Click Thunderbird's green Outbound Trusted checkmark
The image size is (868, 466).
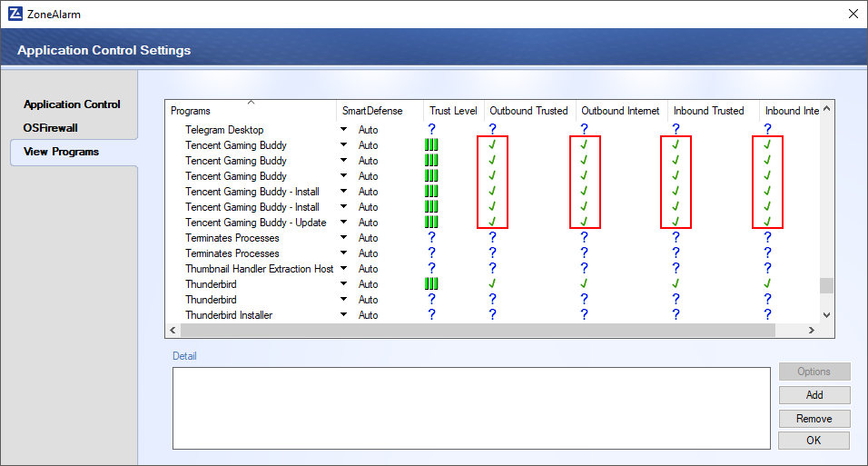pos(492,283)
